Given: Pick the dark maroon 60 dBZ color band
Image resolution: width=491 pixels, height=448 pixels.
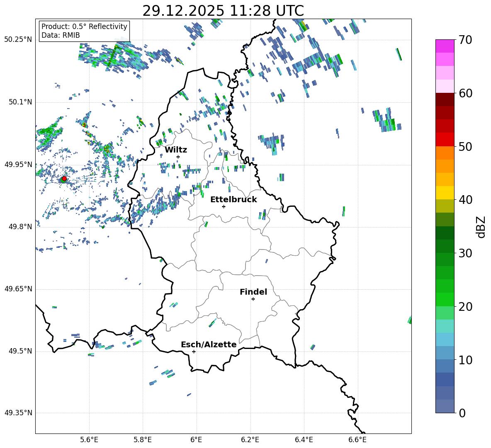Looking at the screenshot, I should click(445, 99).
